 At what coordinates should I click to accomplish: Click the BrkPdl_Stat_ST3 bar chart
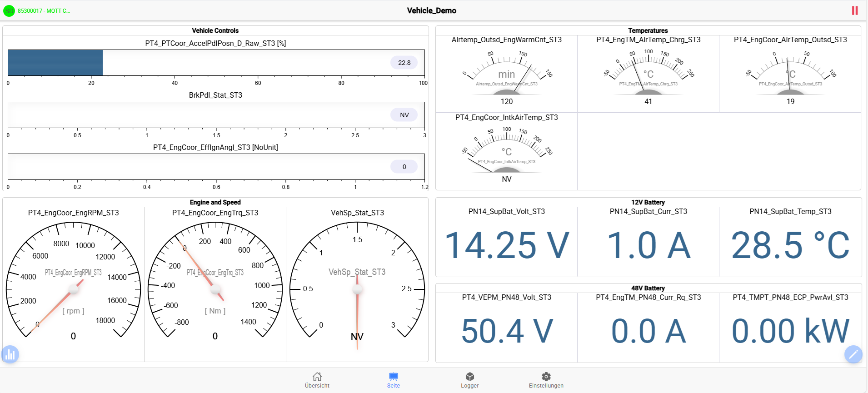click(216, 115)
